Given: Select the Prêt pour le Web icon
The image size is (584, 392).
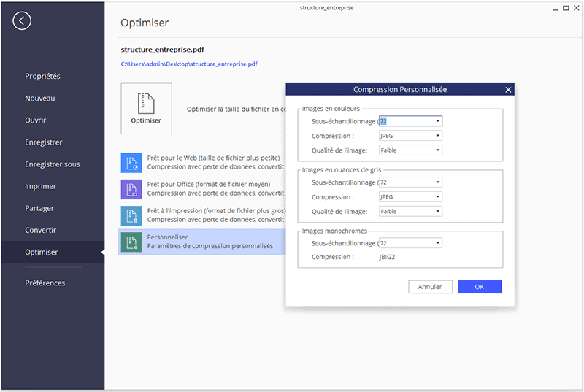Looking at the screenshot, I should [131, 163].
